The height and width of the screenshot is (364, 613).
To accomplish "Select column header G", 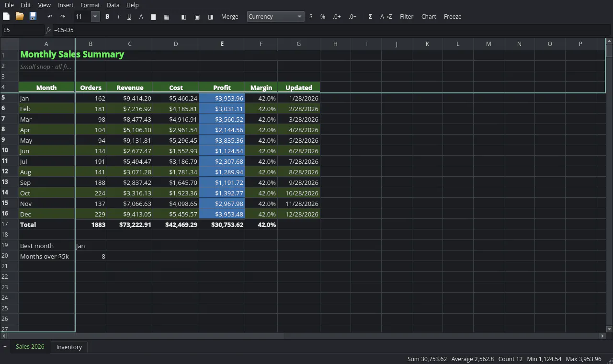I will point(298,44).
